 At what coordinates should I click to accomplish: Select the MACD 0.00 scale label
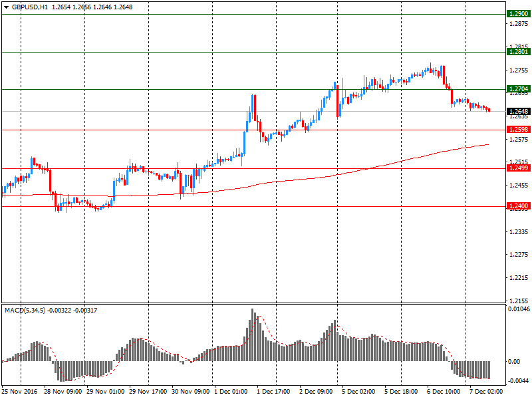514,362
